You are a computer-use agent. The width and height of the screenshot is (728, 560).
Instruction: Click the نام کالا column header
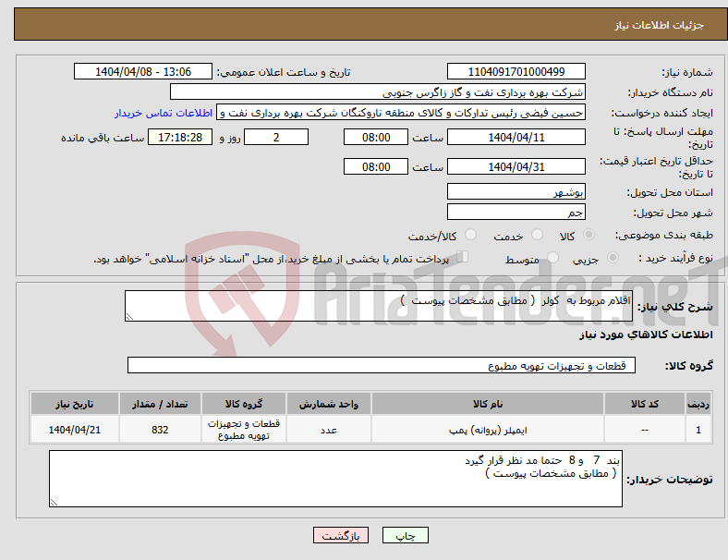coord(488,404)
